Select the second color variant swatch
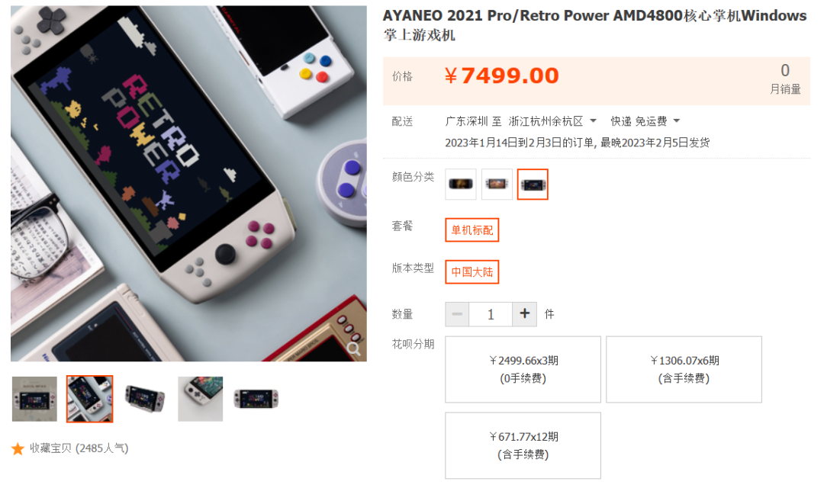The height and width of the screenshot is (504, 824). click(x=497, y=185)
